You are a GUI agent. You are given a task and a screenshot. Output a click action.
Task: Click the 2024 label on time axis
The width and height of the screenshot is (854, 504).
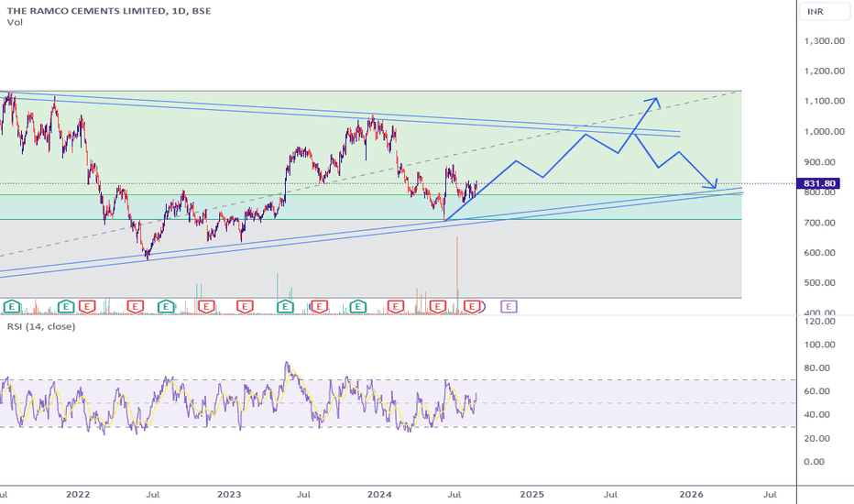379,495
